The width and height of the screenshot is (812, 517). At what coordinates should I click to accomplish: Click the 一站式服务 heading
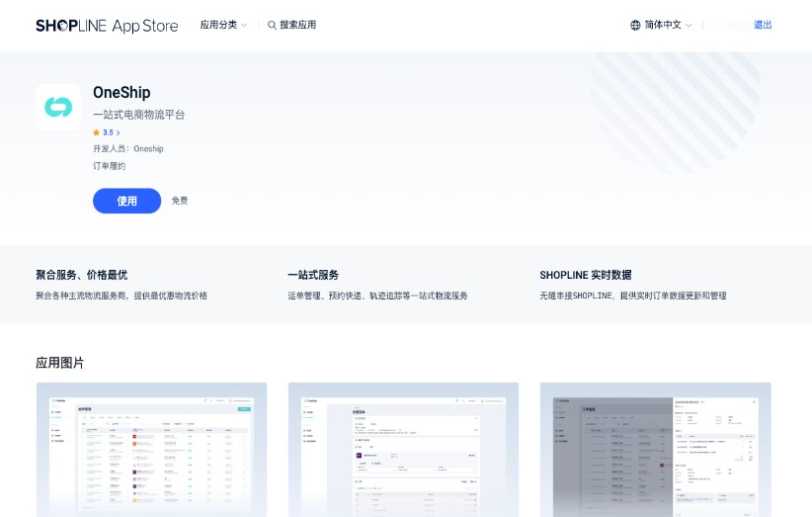coord(313,275)
